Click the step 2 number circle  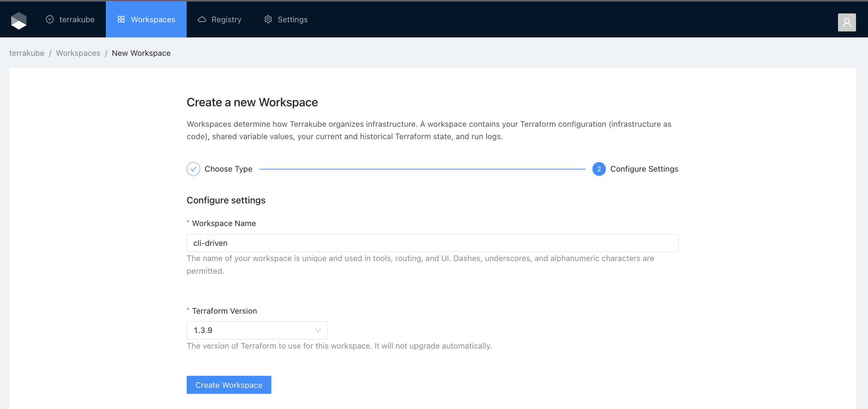[x=599, y=169]
